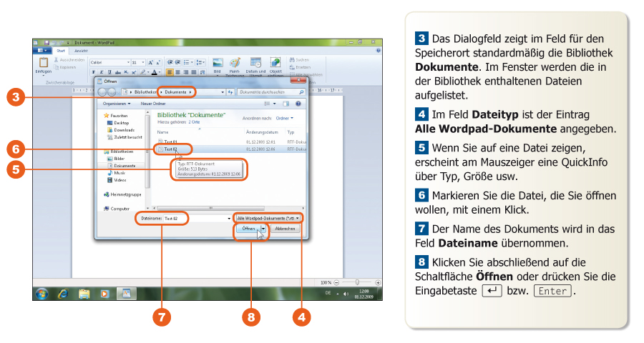Click the Dateiname input field

tap(195, 217)
